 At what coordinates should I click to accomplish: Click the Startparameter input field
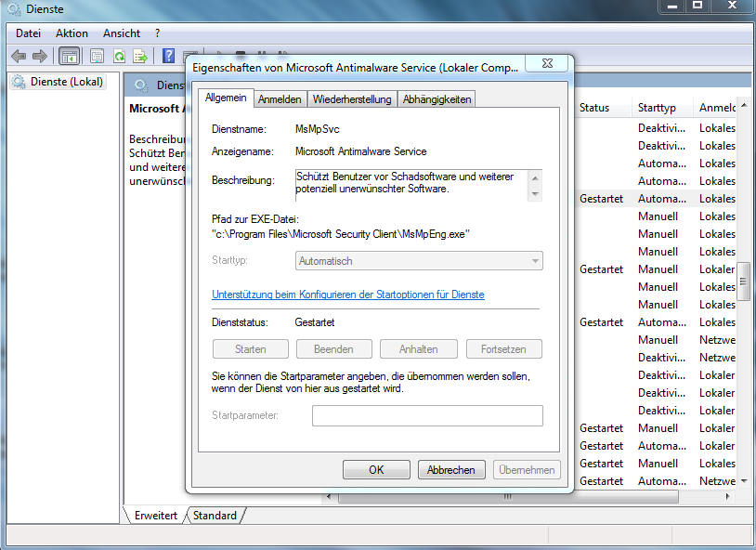pyautogui.click(x=427, y=415)
